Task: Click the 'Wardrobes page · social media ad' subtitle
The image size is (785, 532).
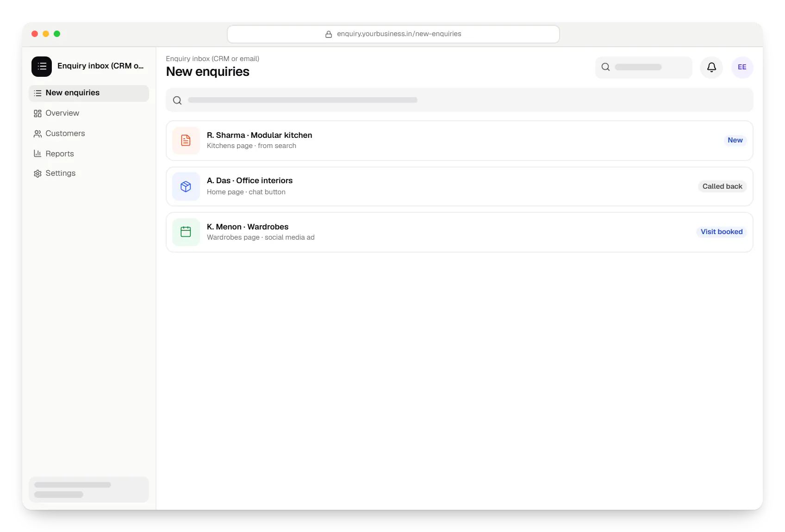Action: click(261, 237)
